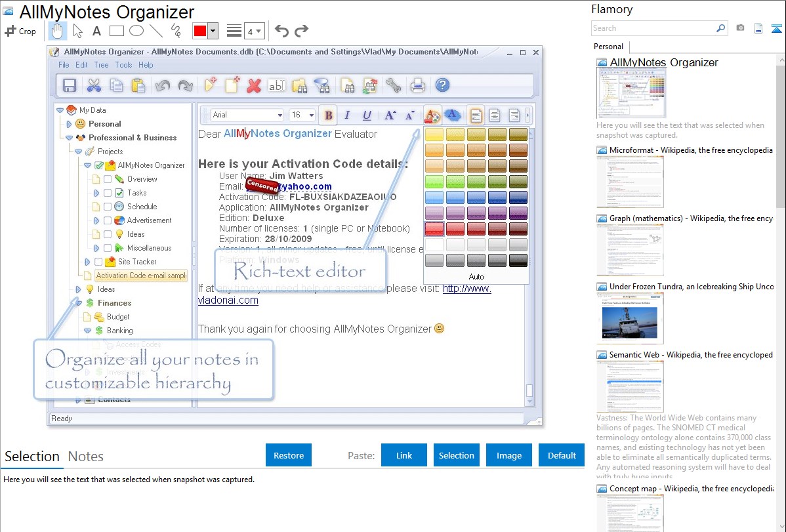Click the printer icon in AllMyNotes toolbar
786x532 pixels.
(x=417, y=86)
